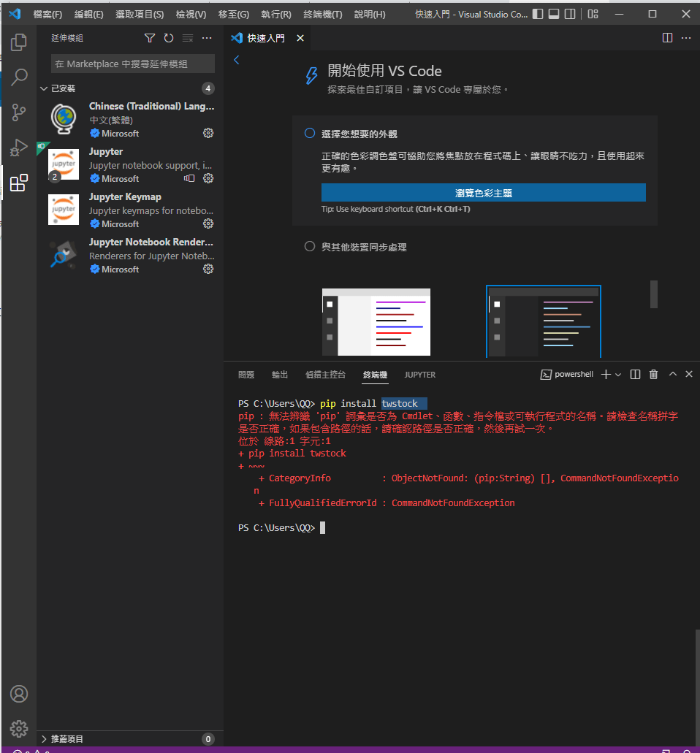Open the Extensions view in activity bar
Image resolution: width=700 pixels, height=753 pixels.
[18, 183]
